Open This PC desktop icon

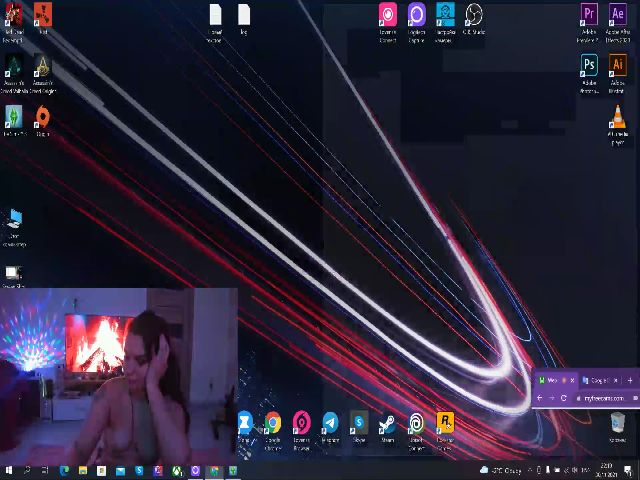(x=14, y=220)
